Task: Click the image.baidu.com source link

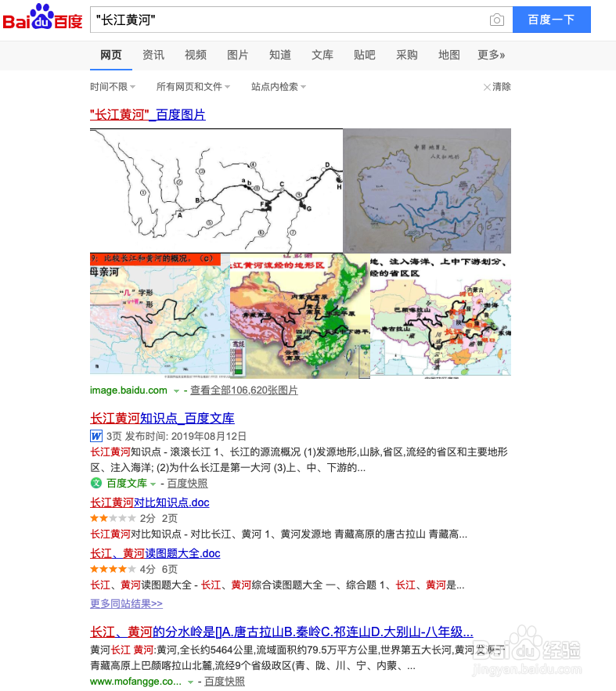Action: coord(128,390)
